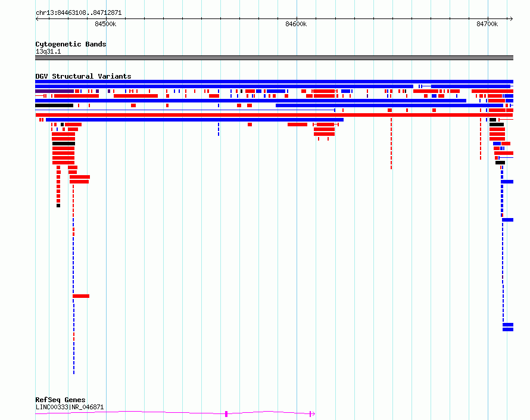Click the 84600k ruler label
This screenshot has height=420, width=530.
coord(296,24)
